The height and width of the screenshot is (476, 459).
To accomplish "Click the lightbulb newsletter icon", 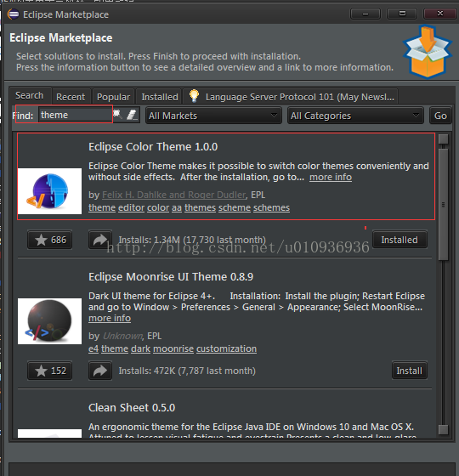I will pos(194,96).
